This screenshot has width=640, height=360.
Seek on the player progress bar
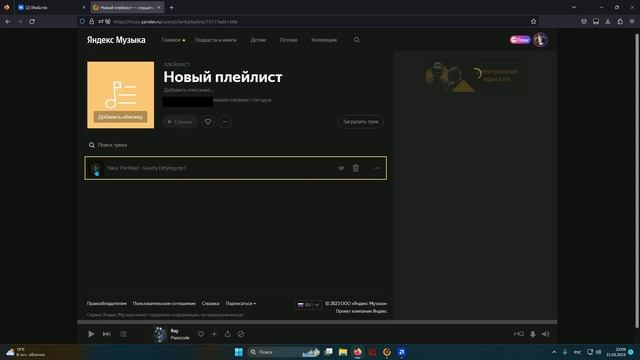tap(317, 322)
